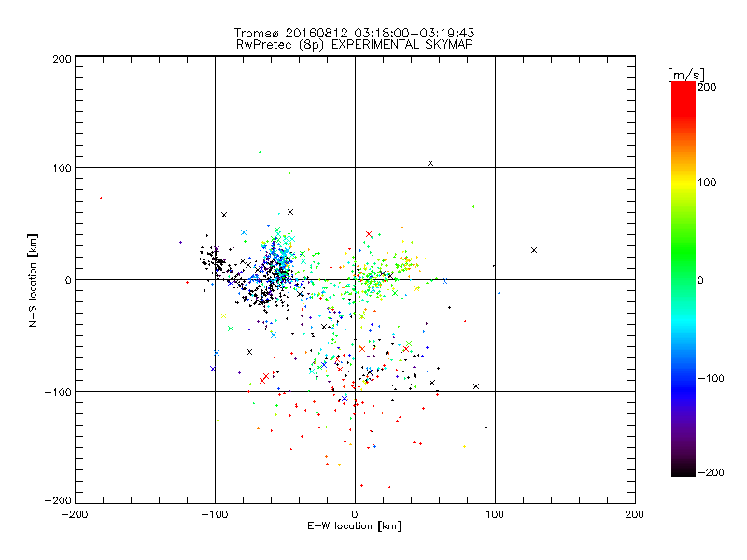This screenshot has width=747, height=560.
Task: Click the colorbar label '100'
Action: [x=707, y=182]
